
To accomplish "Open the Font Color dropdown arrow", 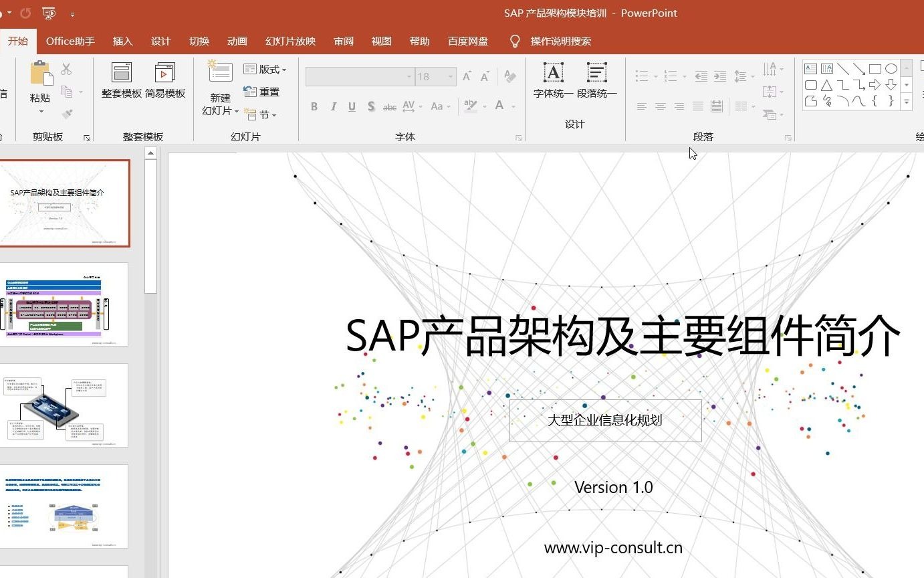I will pos(513,106).
